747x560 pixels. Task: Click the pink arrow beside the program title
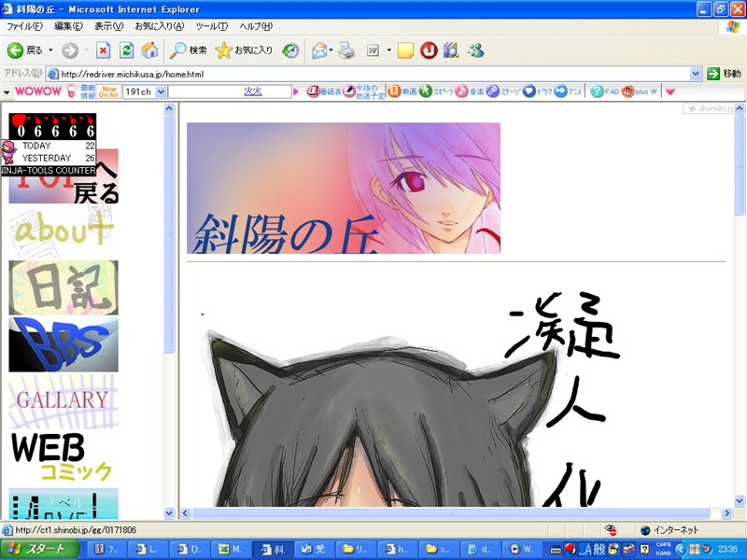pyautogui.click(x=296, y=91)
